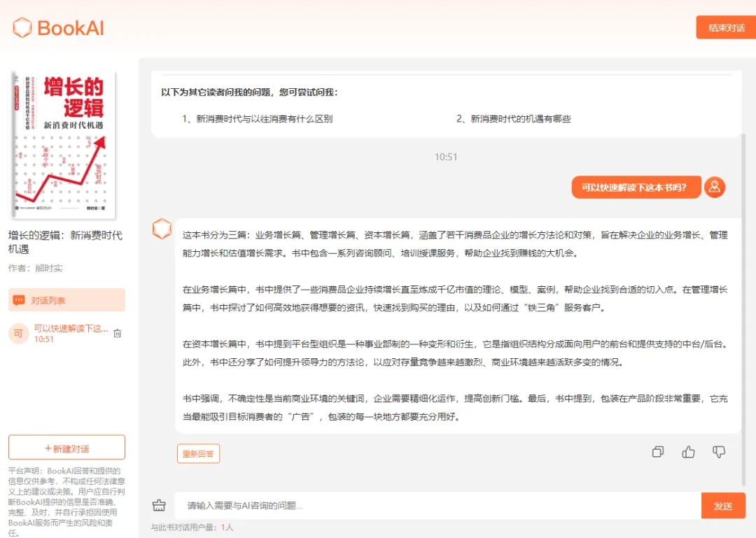Click the 对话列表 chat bubble icon
This screenshot has width=756, height=538.
click(19, 300)
